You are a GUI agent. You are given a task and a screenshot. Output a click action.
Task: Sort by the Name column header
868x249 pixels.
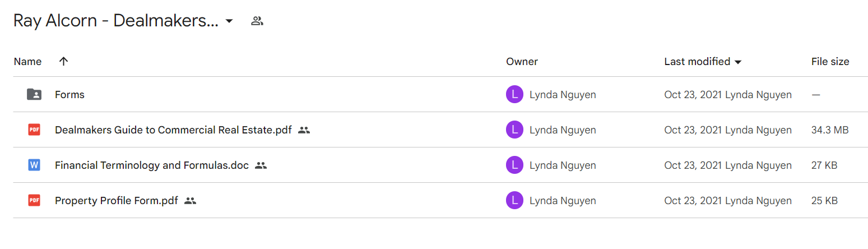tap(28, 62)
